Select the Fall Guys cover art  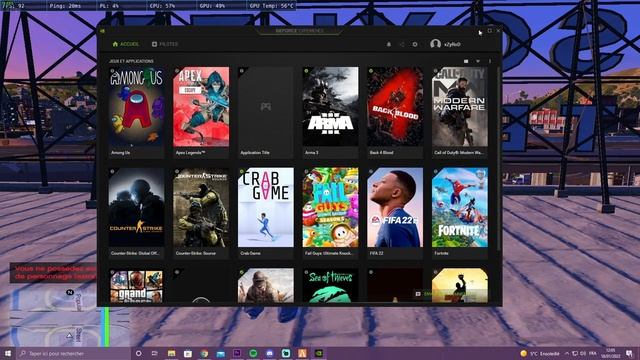click(330, 207)
